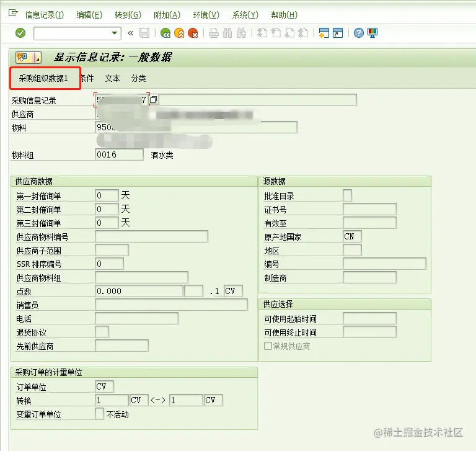This screenshot has width=476, height=451.
Task: Click the 酒水类 material group description
Action: pyautogui.click(x=162, y=155)
